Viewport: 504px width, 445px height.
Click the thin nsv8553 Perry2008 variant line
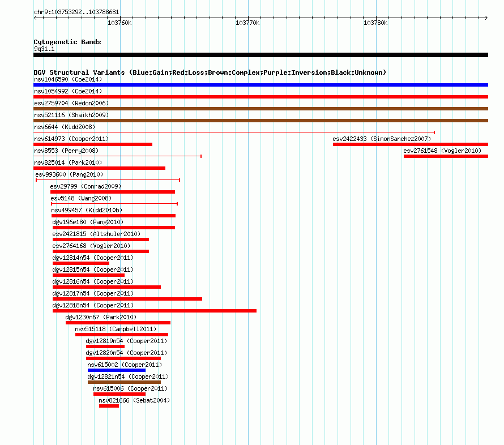point(117,156)
